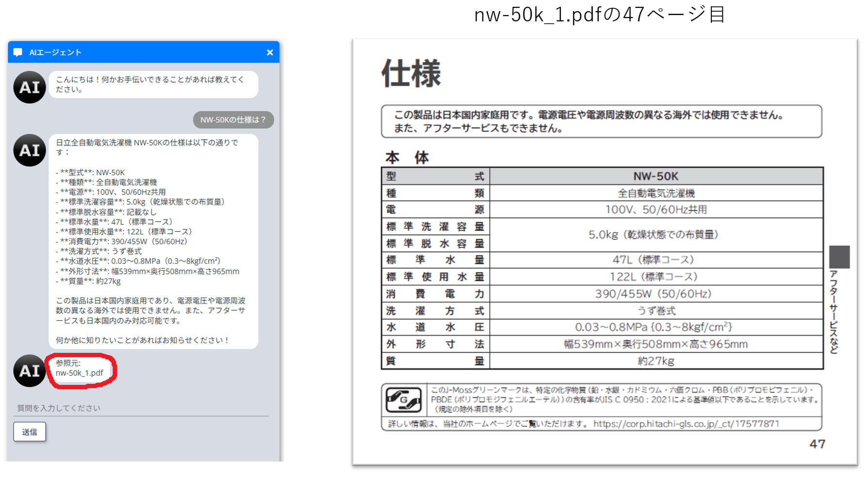Click the 外形寸法 row label in the table
The width and height of the screenshot is (868, 477).
[x=435, y=344]
